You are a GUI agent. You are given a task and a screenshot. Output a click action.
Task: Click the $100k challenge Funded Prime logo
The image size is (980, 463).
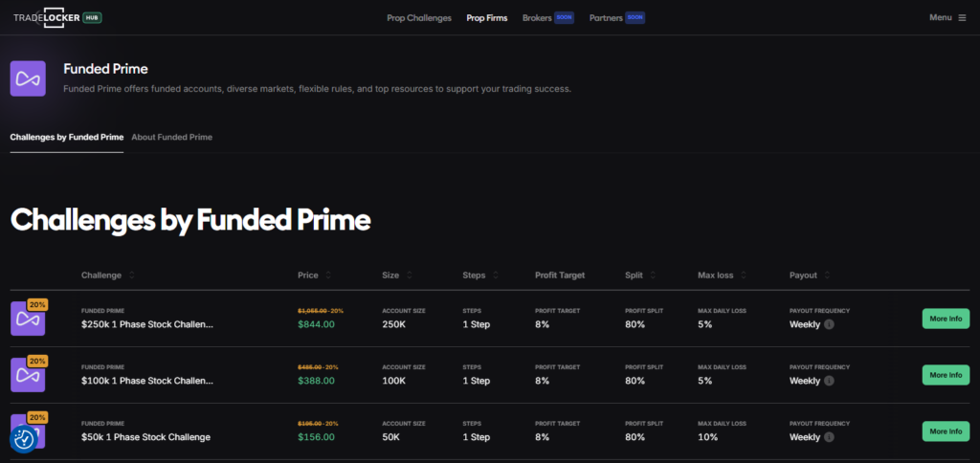[x=28, y=375]
